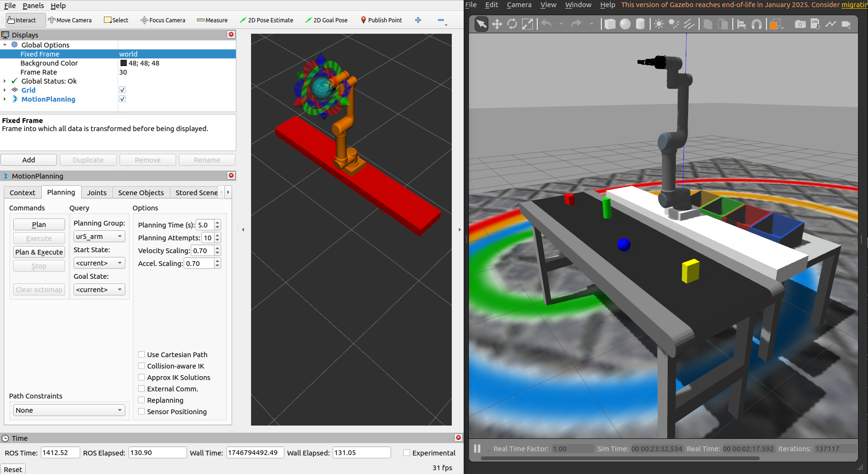Click the Add display button
Image resolution: width=868 pixels, height=474 pixels.
(28, 160)
